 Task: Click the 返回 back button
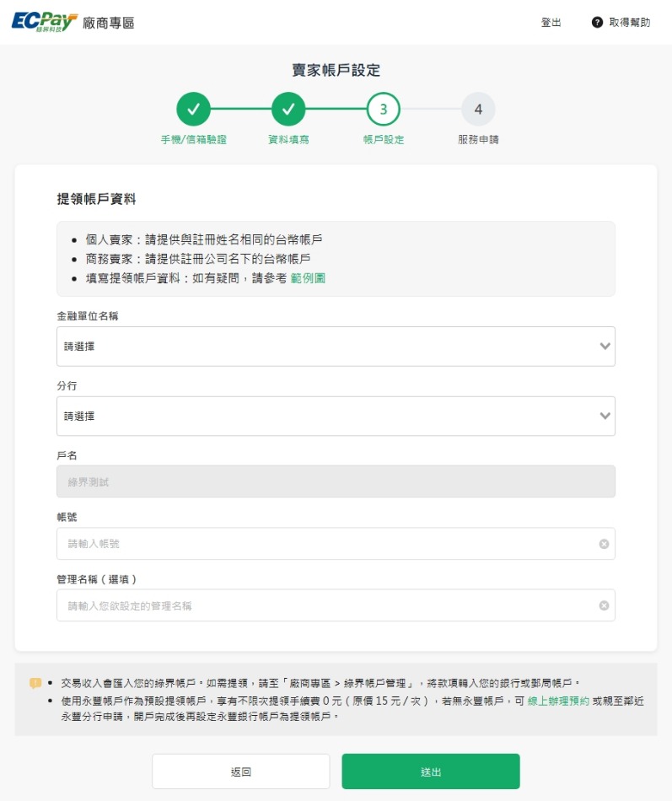point(241,771)
